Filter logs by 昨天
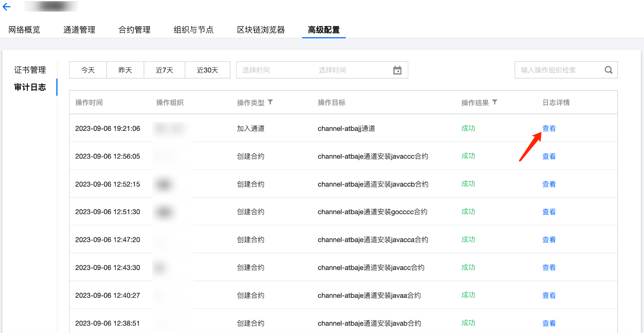Image resolution: width=644 pixels, height=333 pixels. pos(125,70)
